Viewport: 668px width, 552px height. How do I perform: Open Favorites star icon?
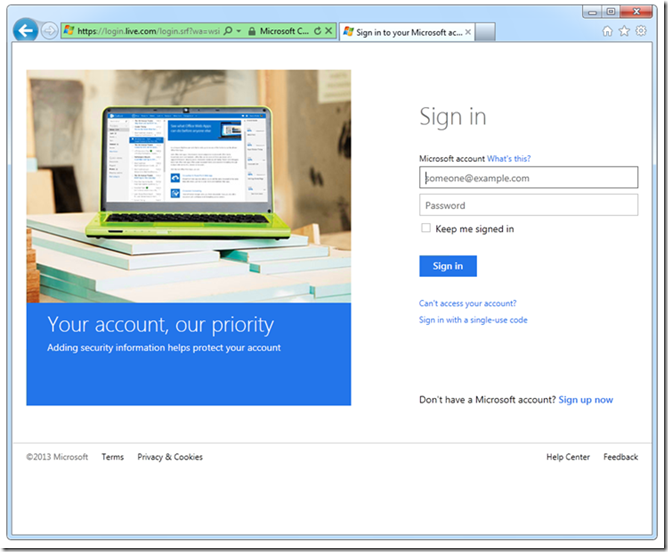click(x=624, y=31)
